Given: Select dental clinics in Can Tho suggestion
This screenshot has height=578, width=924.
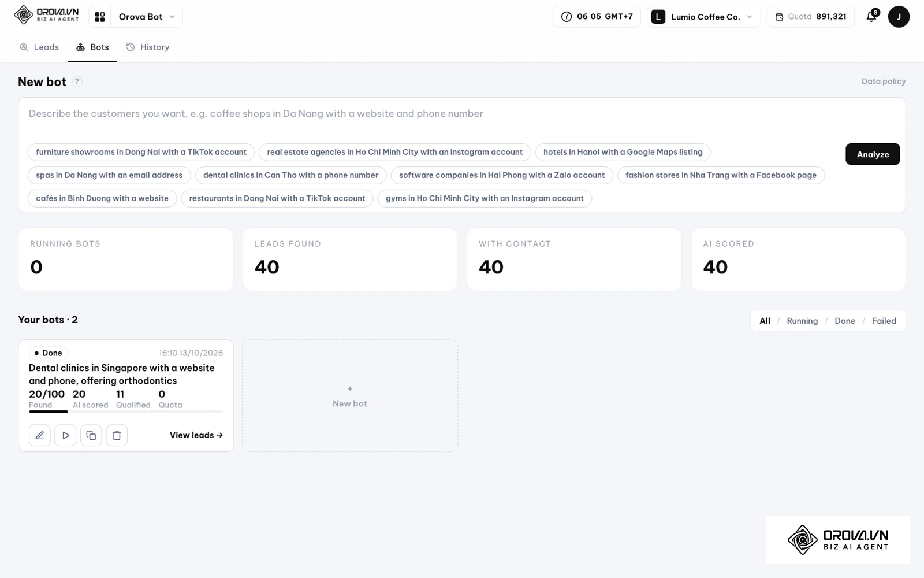Looking at the screenshot, I should point(290,175).
